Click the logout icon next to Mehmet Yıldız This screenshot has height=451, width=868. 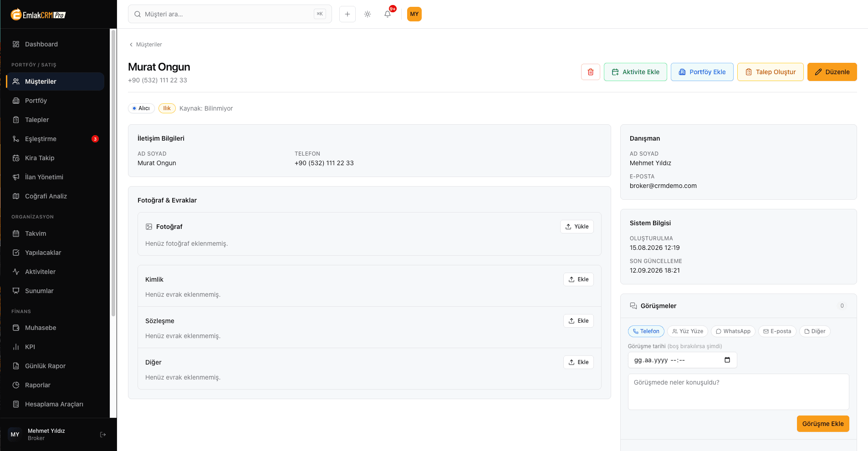point(103,435)
